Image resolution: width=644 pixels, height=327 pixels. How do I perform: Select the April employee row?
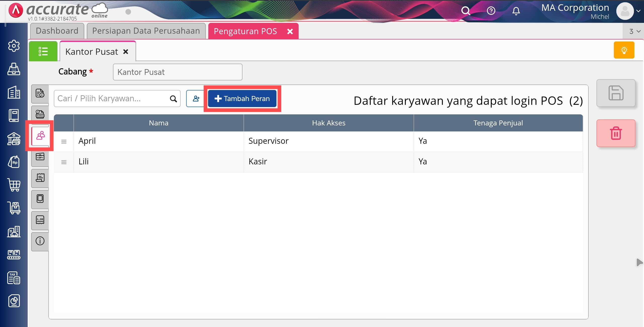tap(158, 141)
